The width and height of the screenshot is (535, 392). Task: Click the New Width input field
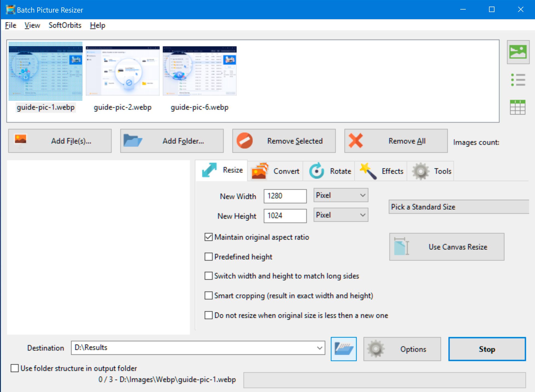click(285, 196)
